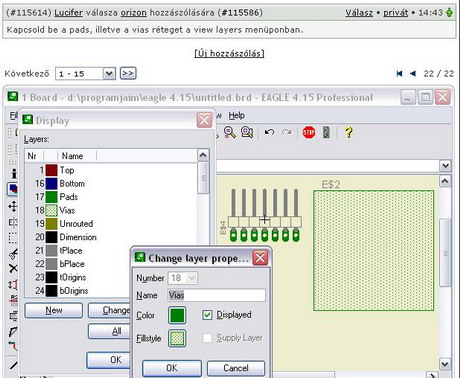
Task: Click in the layer Name field
Action: click(x=217, y=295)
